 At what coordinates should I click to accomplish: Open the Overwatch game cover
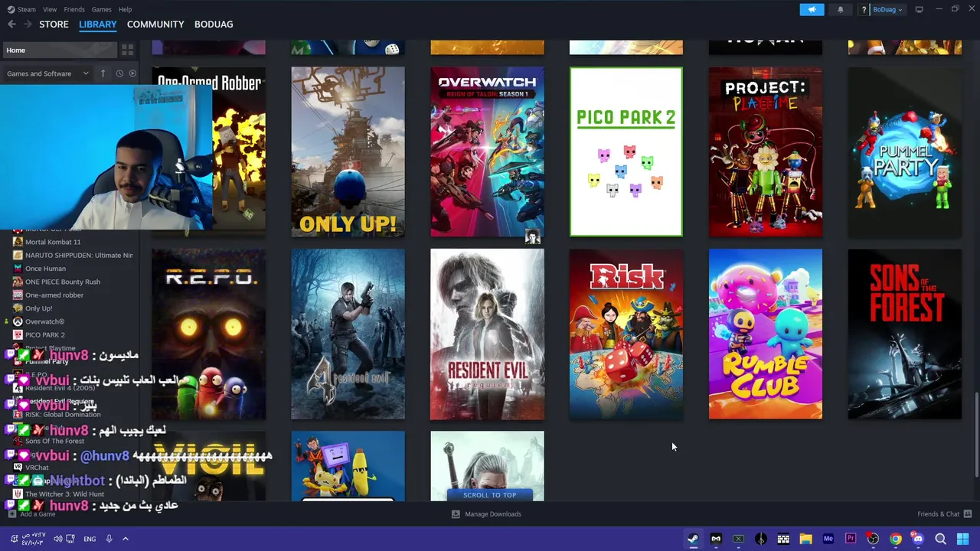(487, 152)
